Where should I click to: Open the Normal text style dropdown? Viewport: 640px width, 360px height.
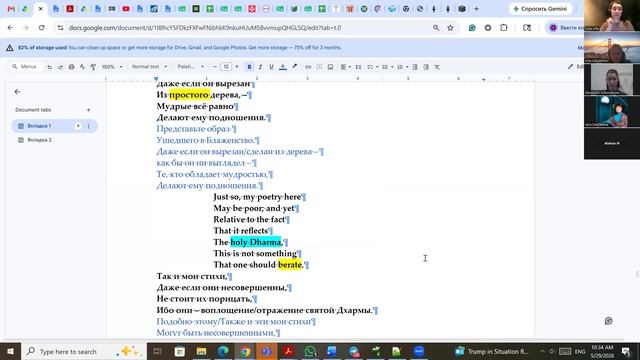click(149, 67)
